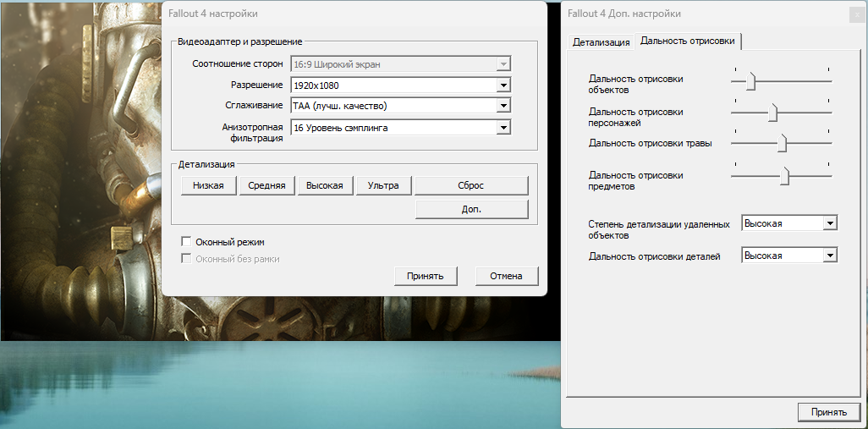Select the Средняя detail preset
The image size is (868, 429).
[266, 185]
